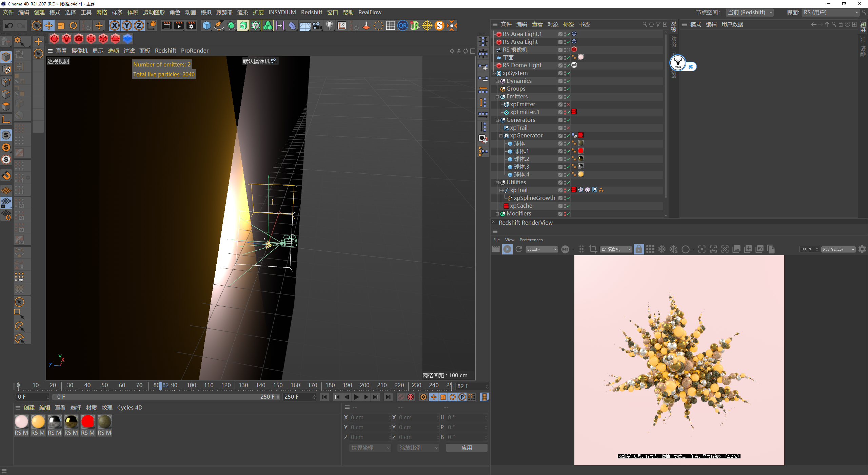Click the blue QR toolbar icon
The image size is (868, 475).
click(x=403, y=26)
